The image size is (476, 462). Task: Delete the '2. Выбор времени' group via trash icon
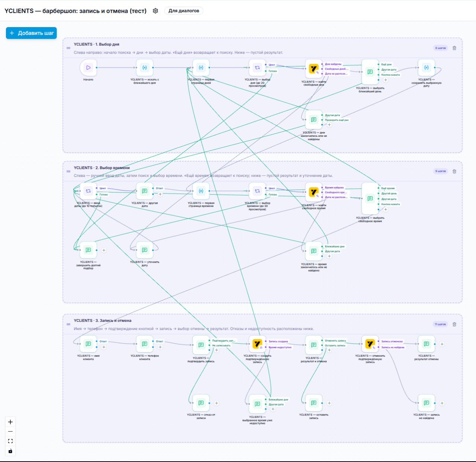454,171
